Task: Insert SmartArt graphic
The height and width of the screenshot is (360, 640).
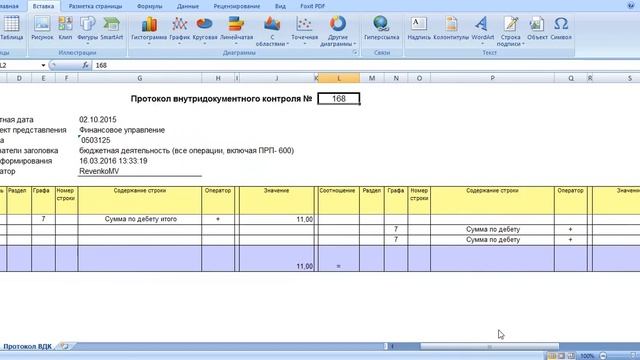Action: (111, 28)
